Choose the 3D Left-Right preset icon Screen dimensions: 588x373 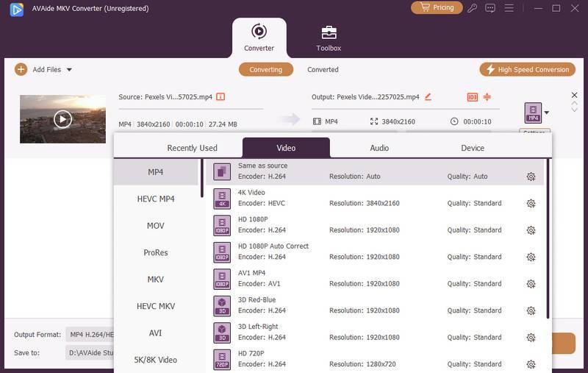222,333
